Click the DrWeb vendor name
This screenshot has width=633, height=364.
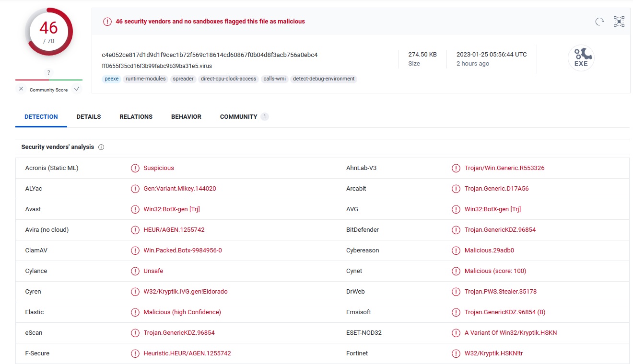356,292
